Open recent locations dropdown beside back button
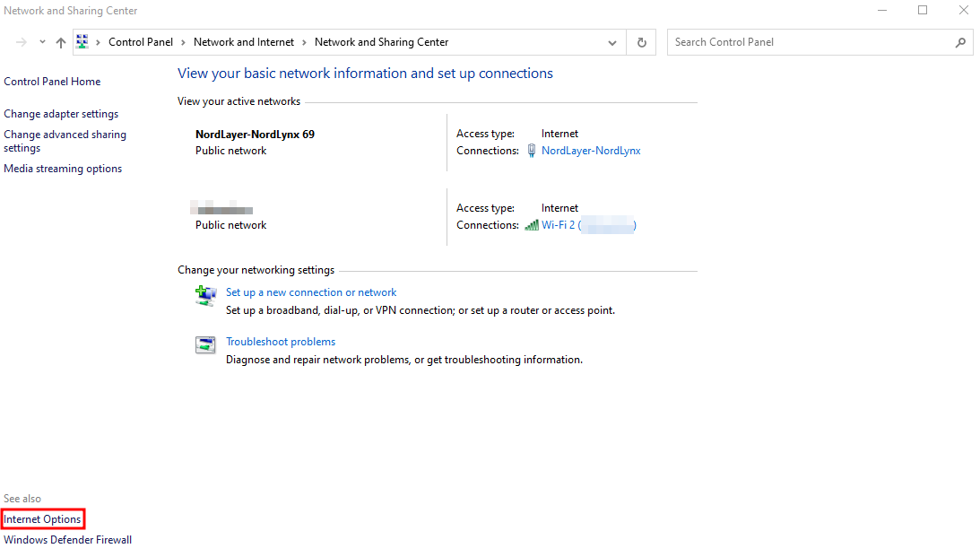Screen dimensions: 980x557 pyautogui.click(x=41, y=41)
